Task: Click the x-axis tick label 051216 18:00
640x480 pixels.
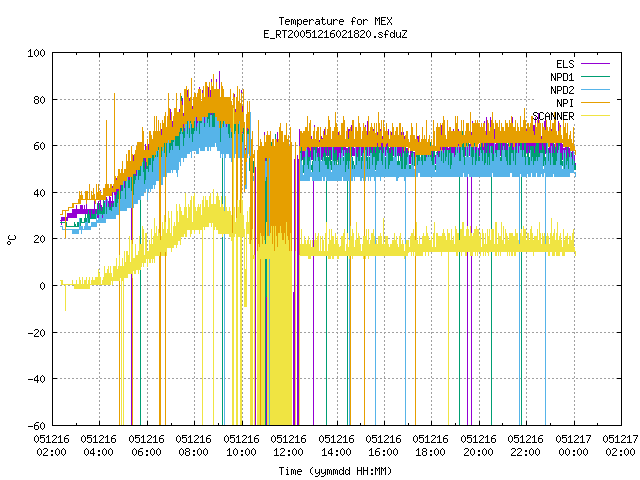Action: [x=430, y=446]
